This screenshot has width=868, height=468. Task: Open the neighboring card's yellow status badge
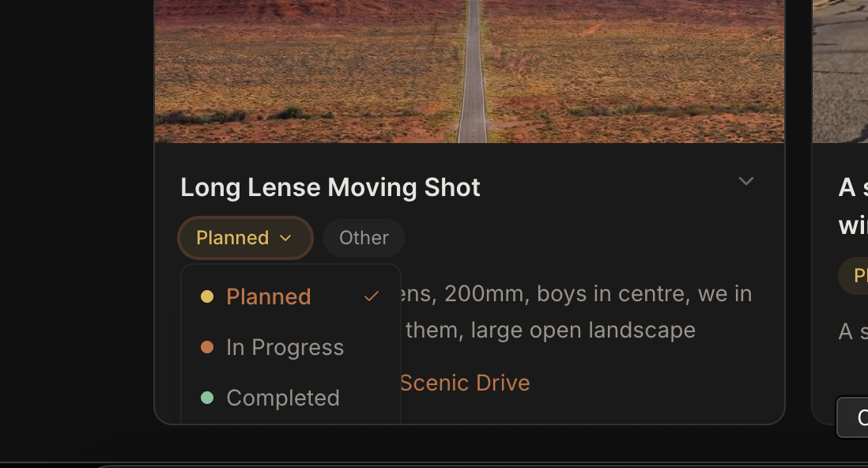pos(854,275)
